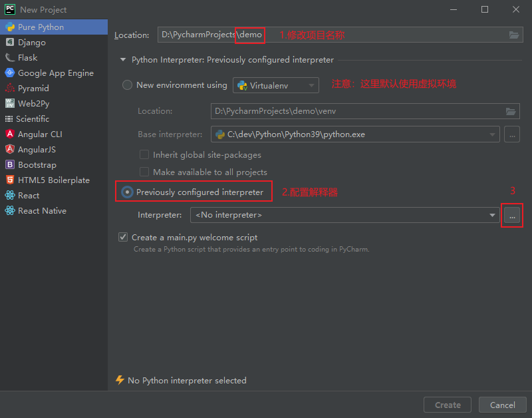Click the React atom icon
This screenshot has height=418, width=532.
point(10,195)
